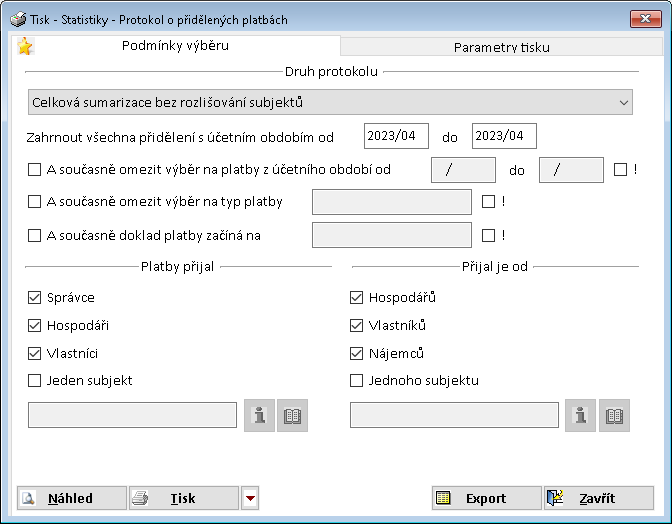The width and height of the screenshot is (672, 524).
Task: Check negation box next to typ platby field
Action: click(488, 202)
